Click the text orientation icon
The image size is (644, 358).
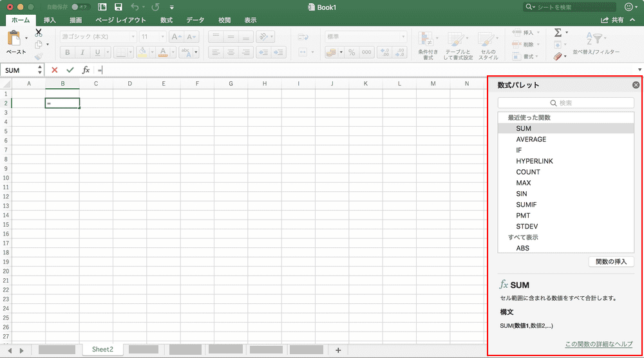263,37
